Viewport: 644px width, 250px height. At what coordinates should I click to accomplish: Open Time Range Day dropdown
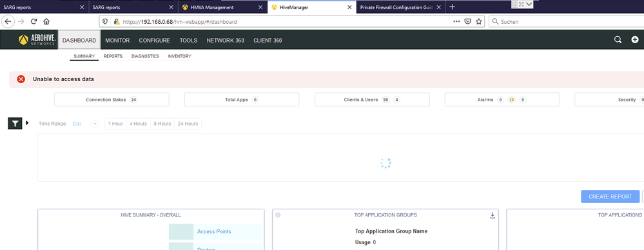95,124
